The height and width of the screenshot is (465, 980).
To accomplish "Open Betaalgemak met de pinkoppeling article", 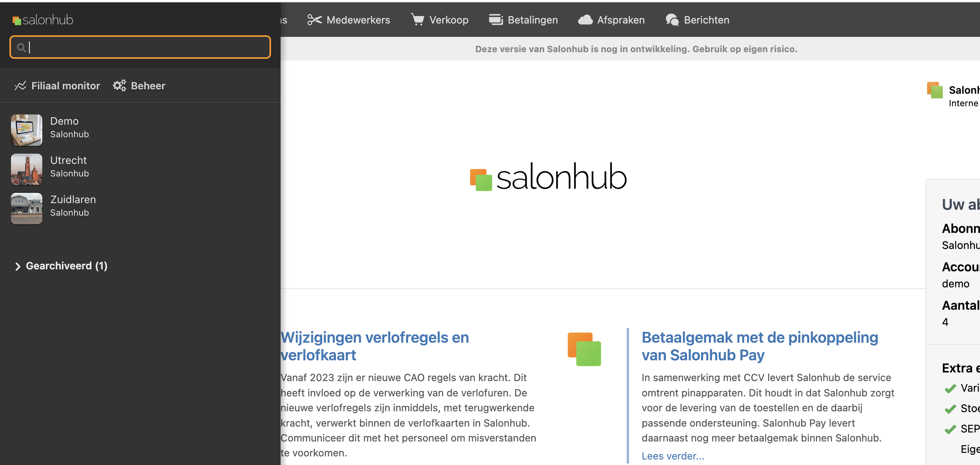I will 759,346.
